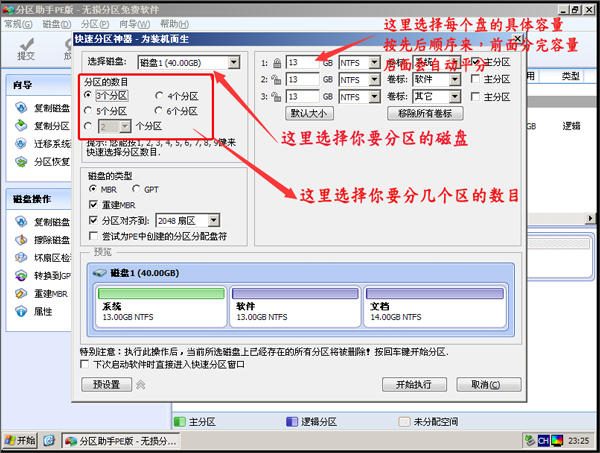This screenshot has width=600, height=453.
Task: Click the size input field of row 2
Action: (x=302, y=80)
